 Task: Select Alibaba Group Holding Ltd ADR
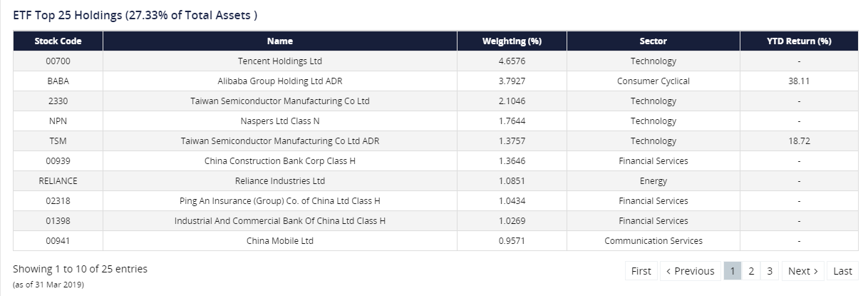click(280, 81)
